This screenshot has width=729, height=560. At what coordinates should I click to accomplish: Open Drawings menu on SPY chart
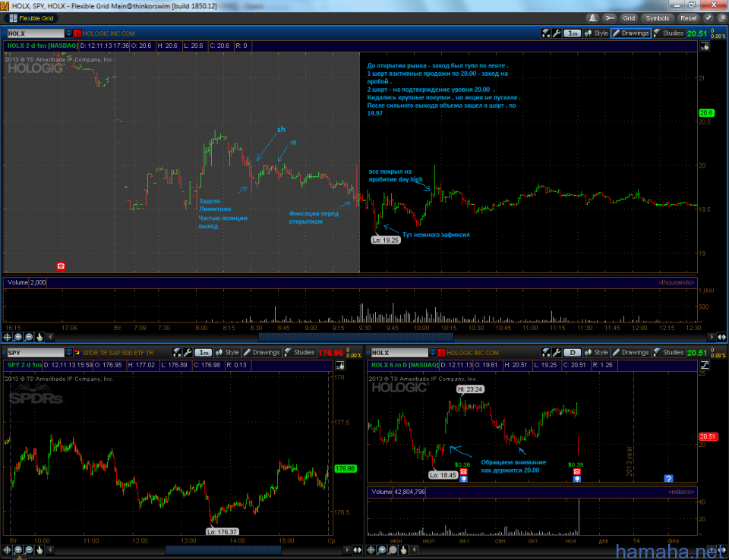(262, 352)
